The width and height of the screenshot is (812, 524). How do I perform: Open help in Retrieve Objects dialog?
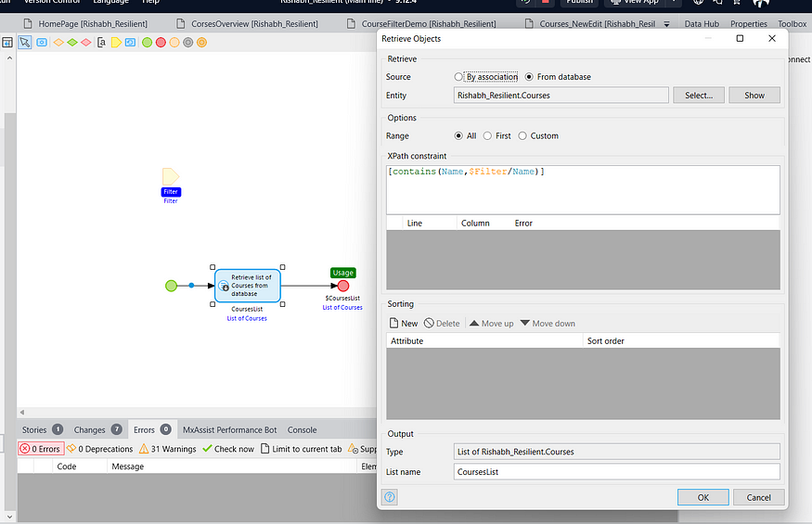click(x=390, y=497)
